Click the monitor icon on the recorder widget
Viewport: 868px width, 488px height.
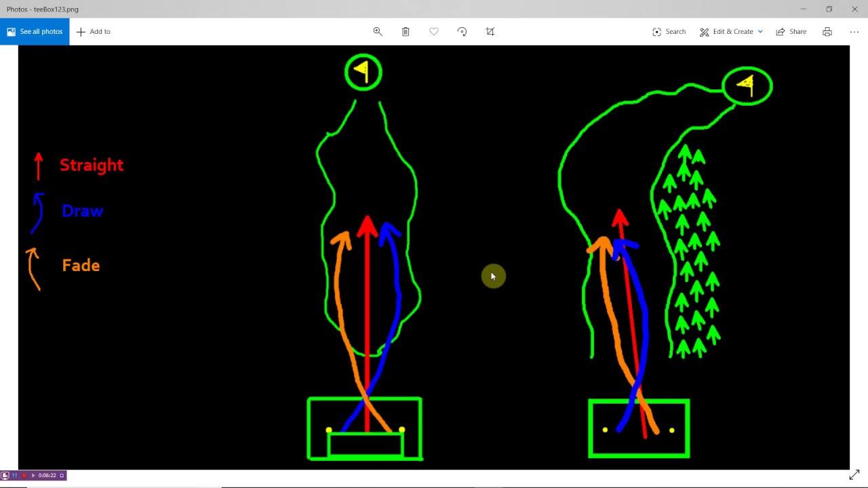(x=5, y=475)
